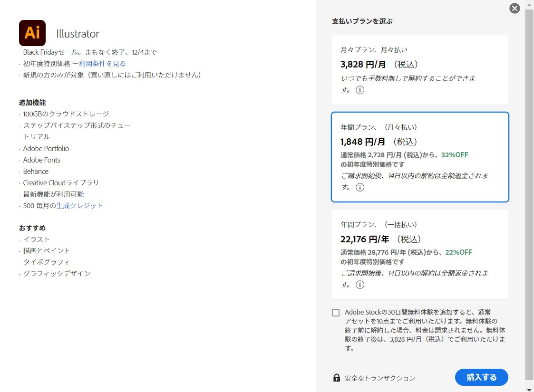Open info icon in 年間プラン (月々払い) card
The width and height of the screenshot is (534, 392).
pyautogui.click(x=360, y=187)
